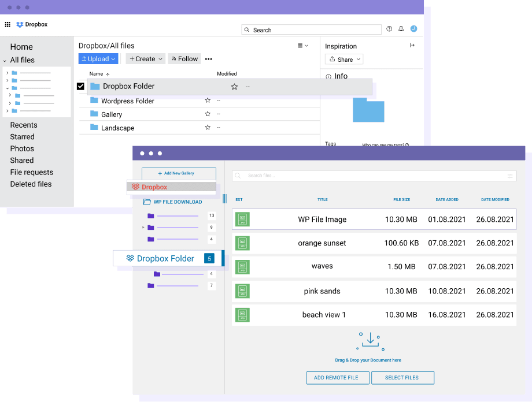Star the Dropbox Folder row
This screenshot has width=532, height=402.
[x=234, y=87]
